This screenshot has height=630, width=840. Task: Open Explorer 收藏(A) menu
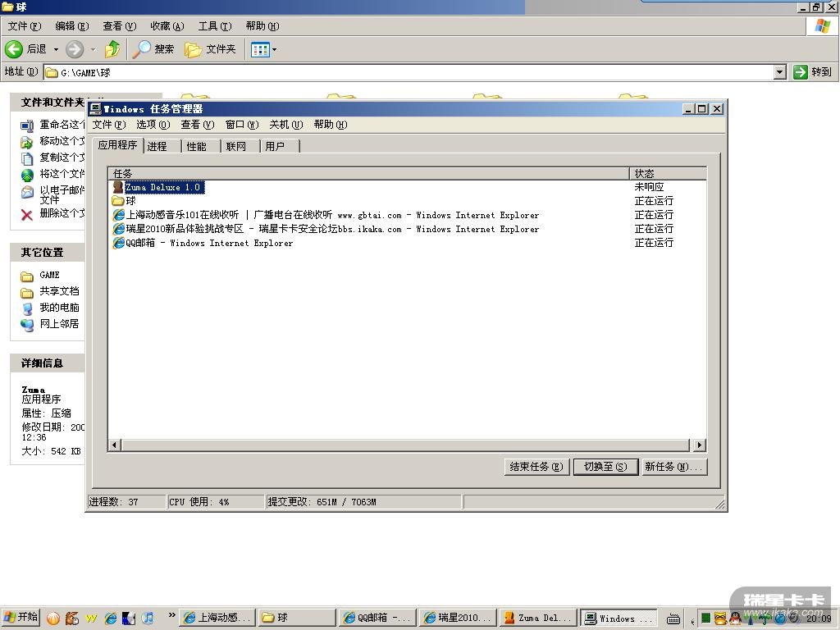(x=167, y=25)
